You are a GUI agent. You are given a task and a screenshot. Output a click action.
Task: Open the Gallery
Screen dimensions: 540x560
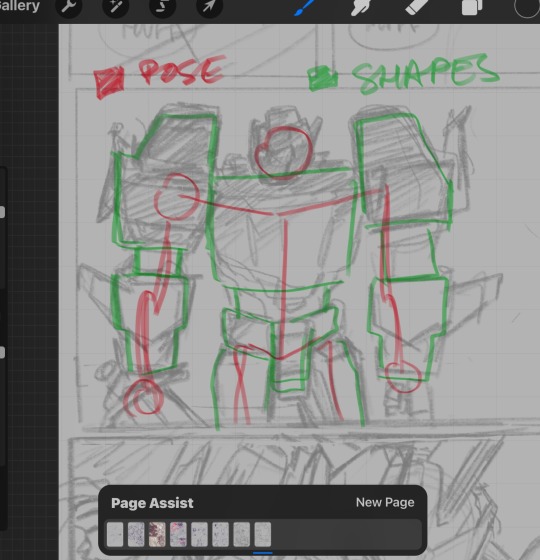[19, 6]
